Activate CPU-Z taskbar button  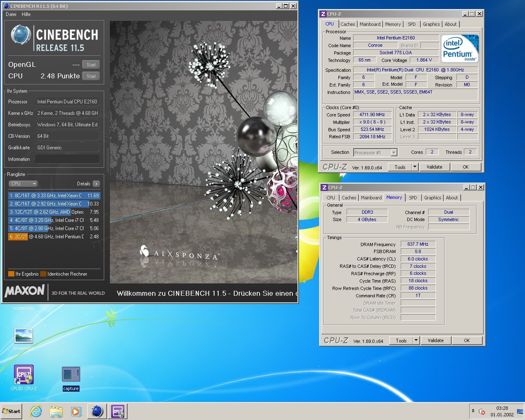pos(118,411)
